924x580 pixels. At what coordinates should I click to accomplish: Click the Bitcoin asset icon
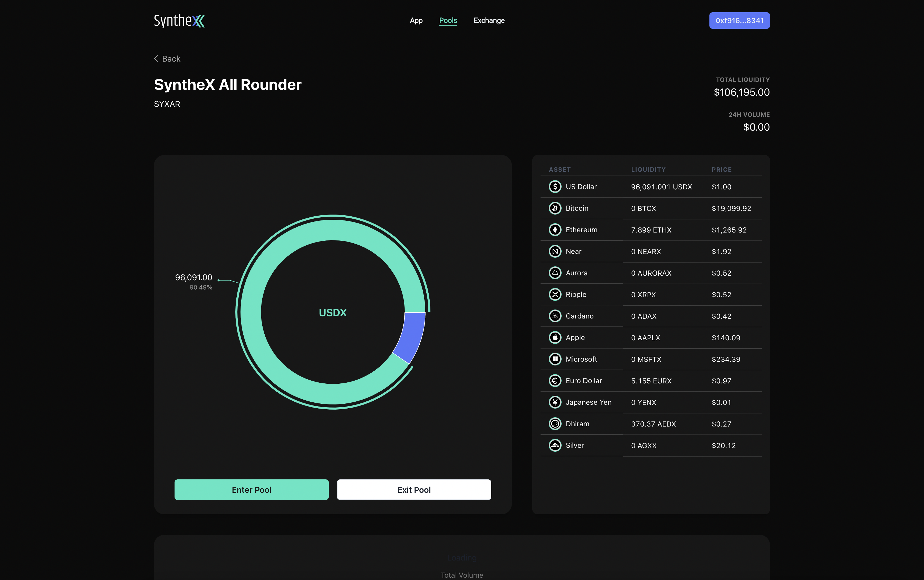tap(555, 208)
